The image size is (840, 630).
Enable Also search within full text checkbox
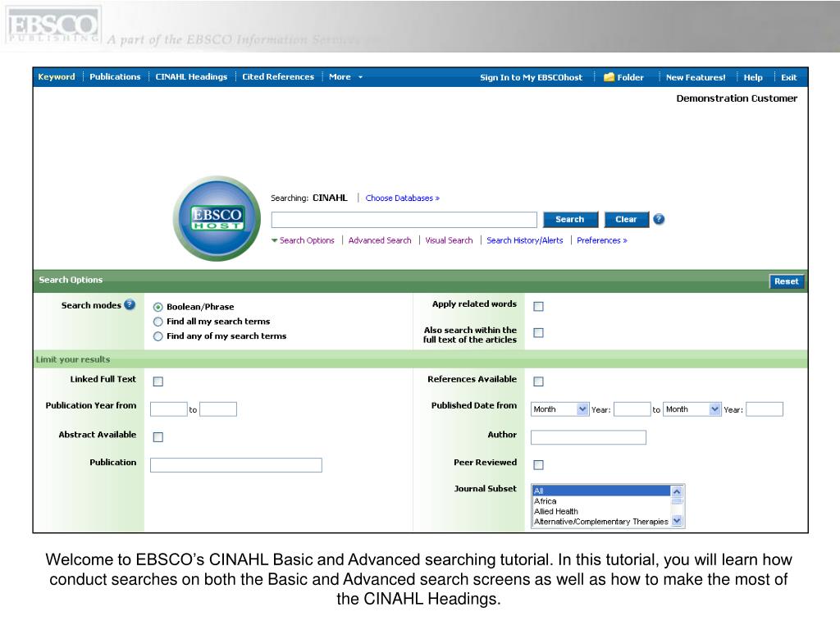[x=538, y=333]
